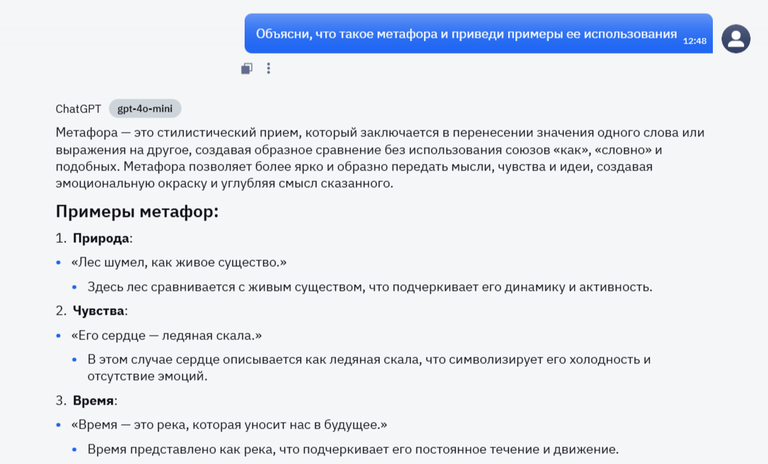Click the explanation starting «В этом случае сердце»
Image resolution: width=768 pixels, height=464 pixels.
pyautogui.click(x=369, y=368)
